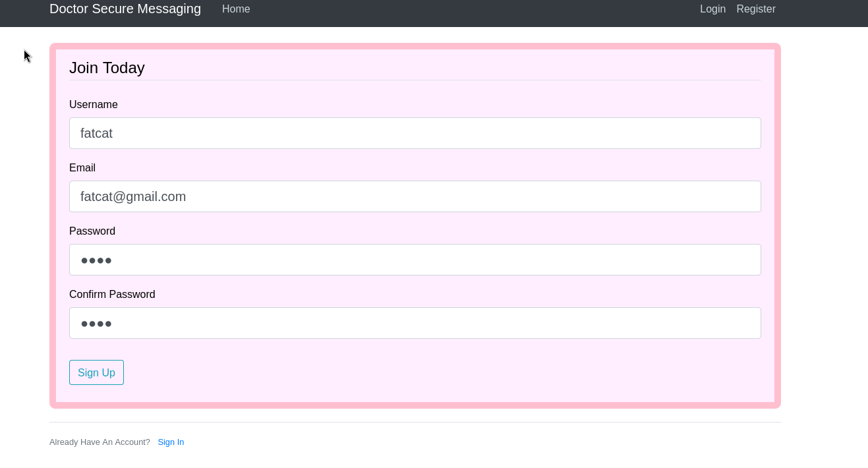Follow the Sign In link

pyautogui.click(x=171, y=442)
